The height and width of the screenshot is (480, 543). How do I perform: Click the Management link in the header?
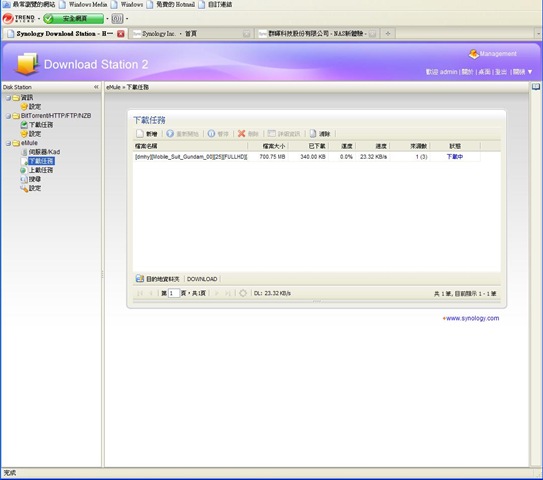(x=498, y=54)
